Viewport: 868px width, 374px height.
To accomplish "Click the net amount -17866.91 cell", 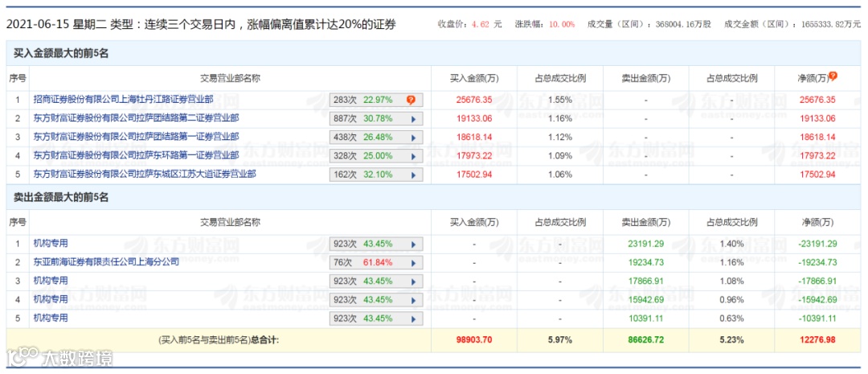I will tap(817, 282).
